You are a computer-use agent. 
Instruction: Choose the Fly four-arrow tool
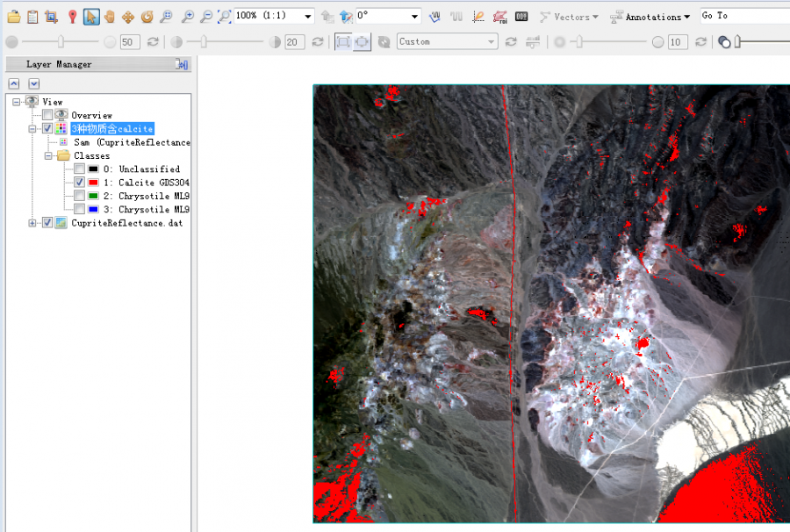pos(128,17)
